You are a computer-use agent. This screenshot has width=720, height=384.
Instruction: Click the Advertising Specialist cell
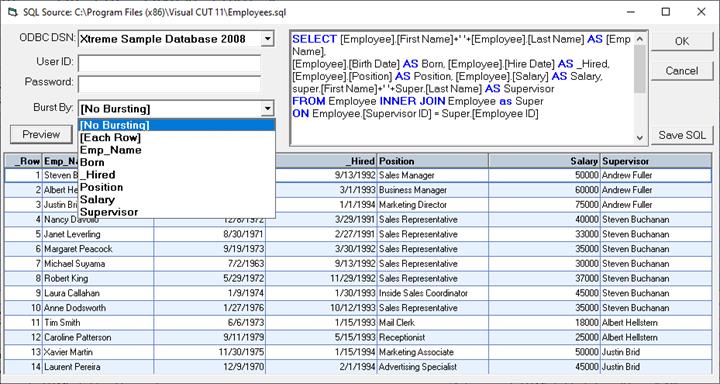tap(433, 367)
